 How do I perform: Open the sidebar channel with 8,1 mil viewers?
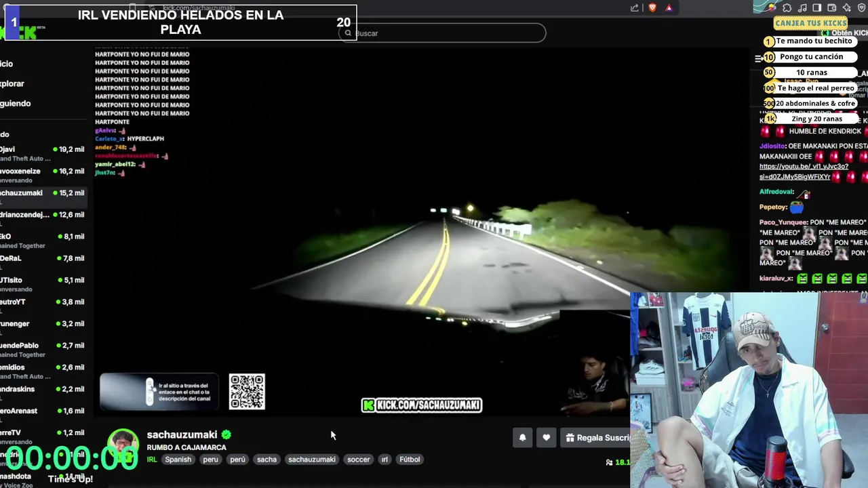coord(43,240)
